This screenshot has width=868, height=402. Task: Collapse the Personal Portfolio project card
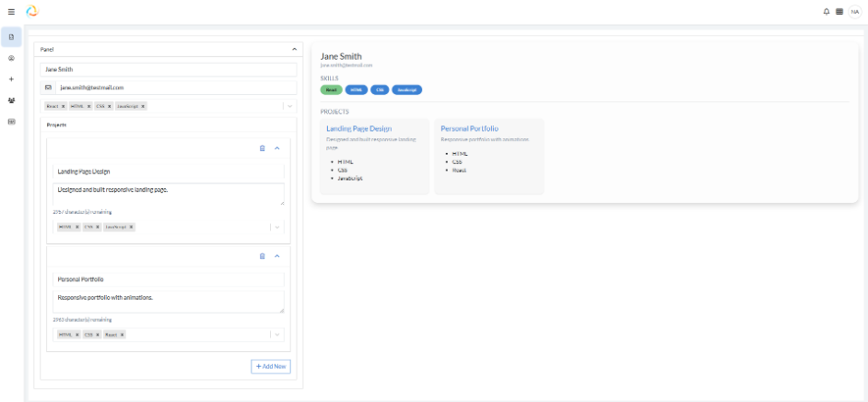(277, 255)
